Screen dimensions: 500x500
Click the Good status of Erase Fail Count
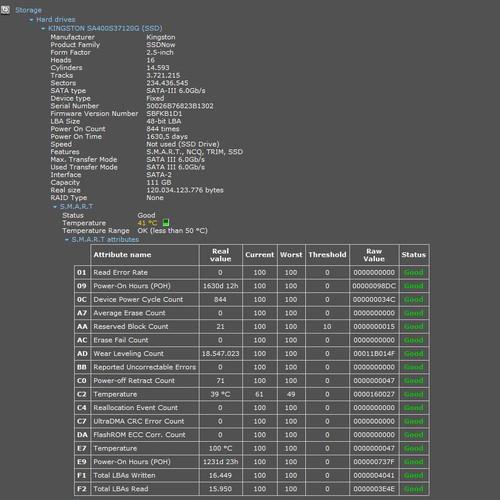pos(414,340)
